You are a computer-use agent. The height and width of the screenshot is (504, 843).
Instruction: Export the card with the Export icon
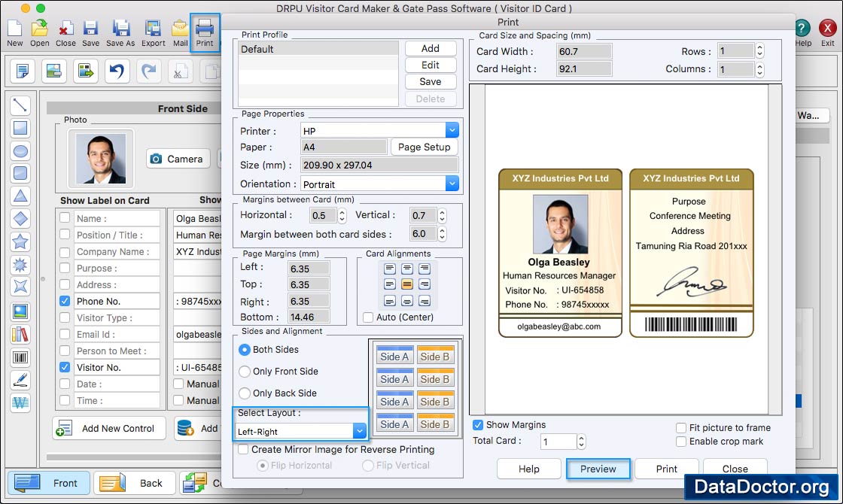[154, 33]
